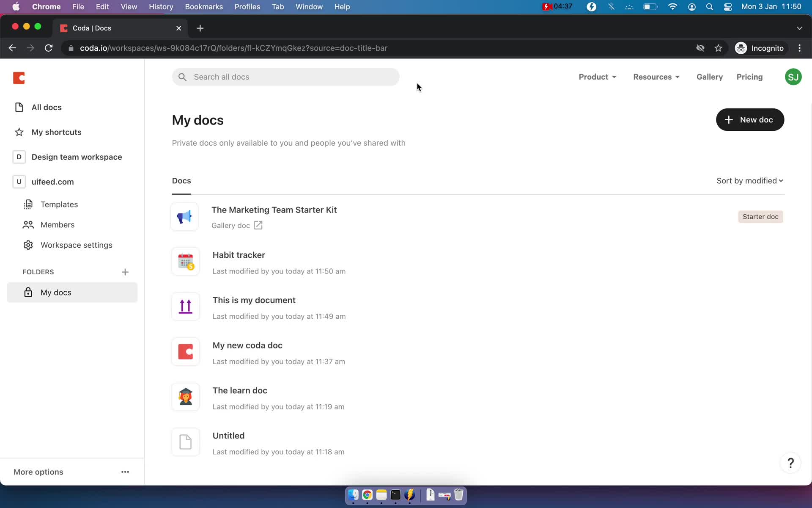The width and height of the screenshot is (812, 508).
Task: Open the Pricing link
Action: pyautogui.click(x=749, y=77)
